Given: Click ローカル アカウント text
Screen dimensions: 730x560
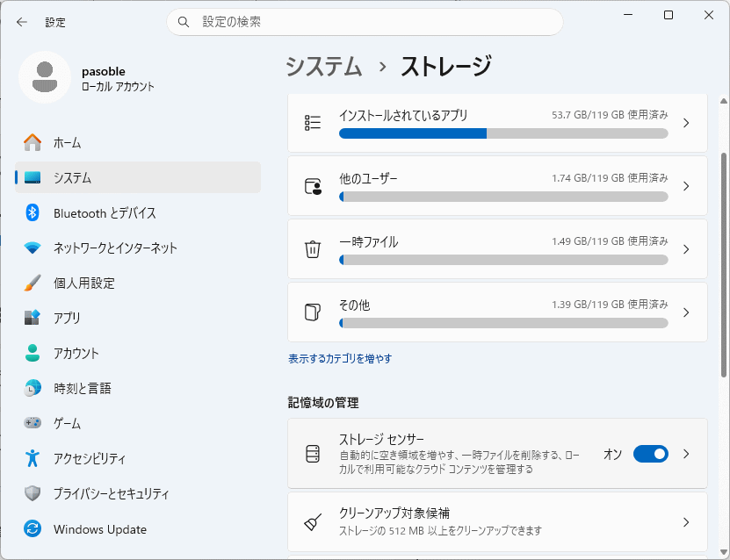Looking at the screenshot, I should tap(118, 87).
